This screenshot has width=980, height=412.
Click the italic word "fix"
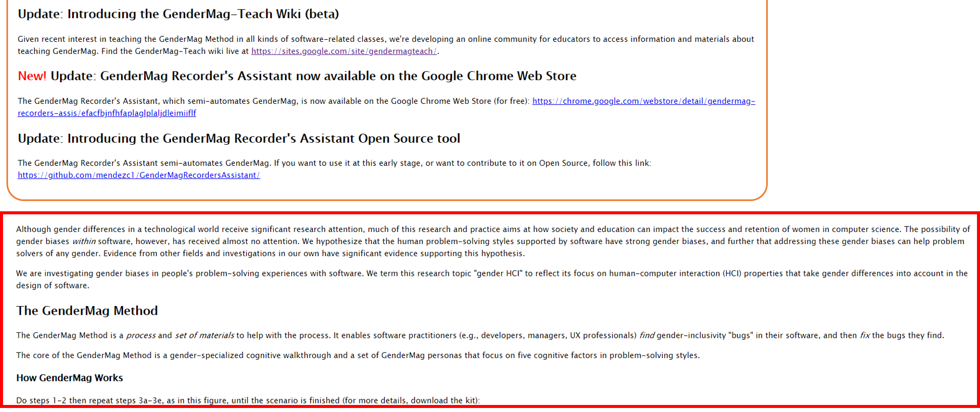click(x=864, y=336)
